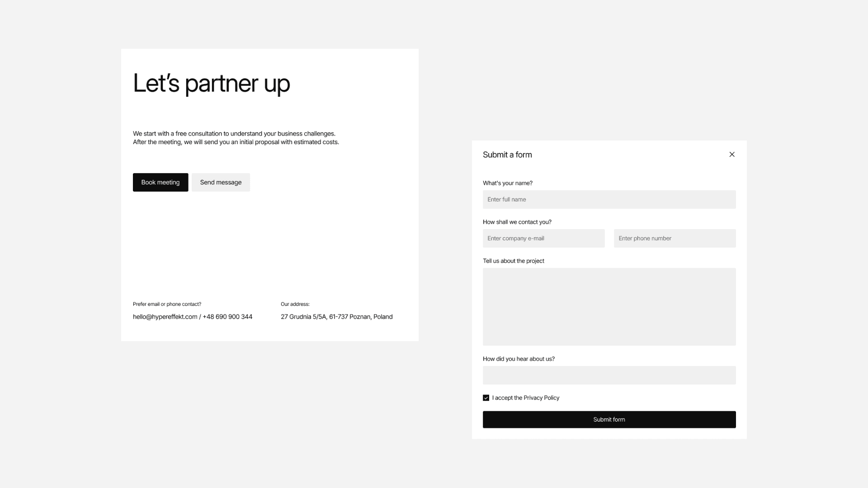868x488 pixels.
Task: Click the +48 690 900 344 phone number
Action: coord(227,317)
